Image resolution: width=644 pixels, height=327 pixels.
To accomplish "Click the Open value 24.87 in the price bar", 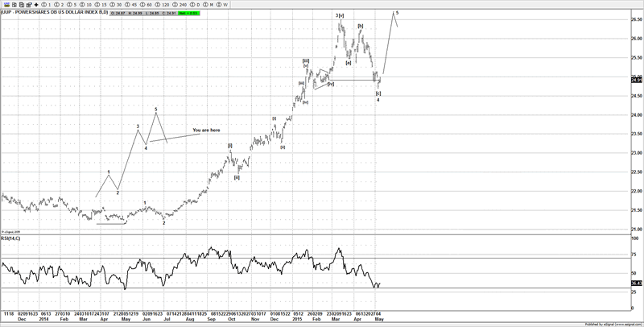I will coord(118,13).
